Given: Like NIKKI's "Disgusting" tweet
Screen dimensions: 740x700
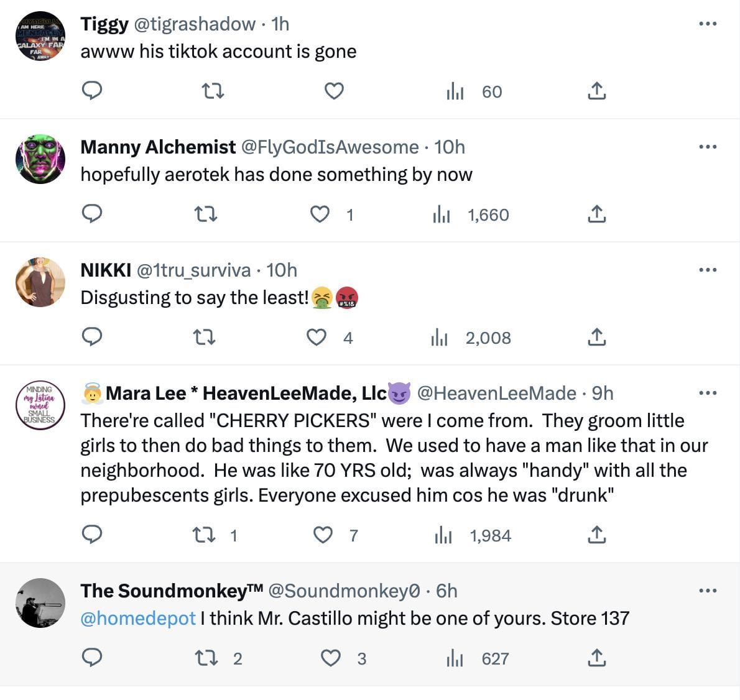Looking at the screenshot, I should pos(317,338).
